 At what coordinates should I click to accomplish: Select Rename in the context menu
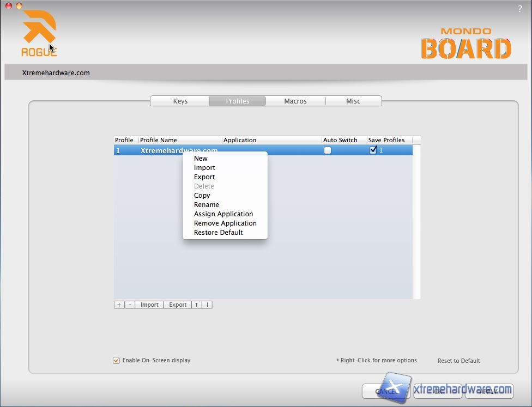coord(207,205)
